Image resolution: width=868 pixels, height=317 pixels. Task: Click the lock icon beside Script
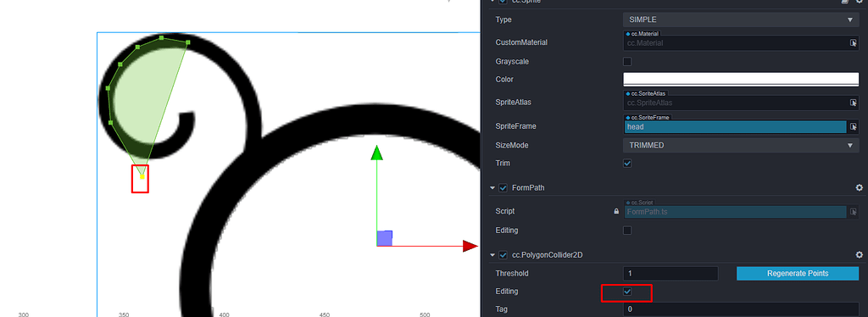coord(617,211)
